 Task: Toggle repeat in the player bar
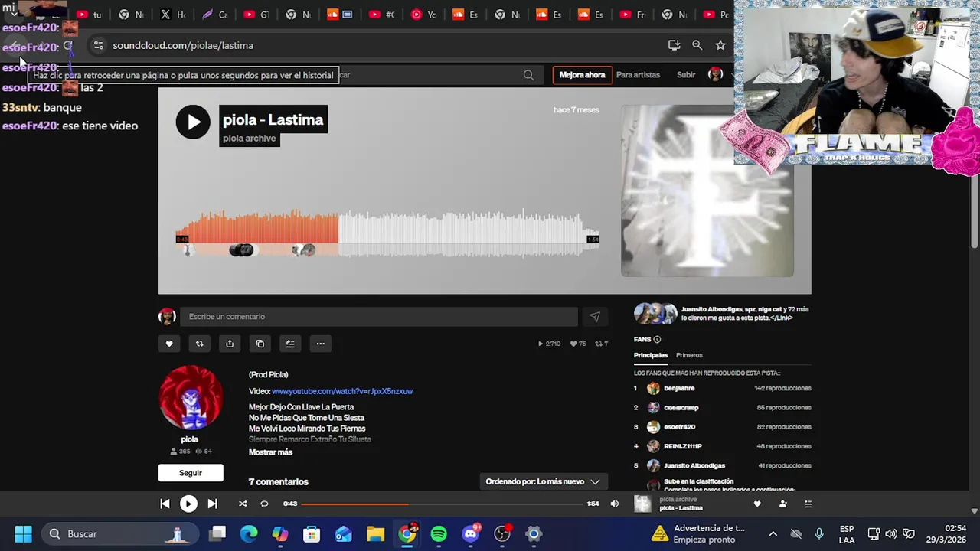click(264, 504)
